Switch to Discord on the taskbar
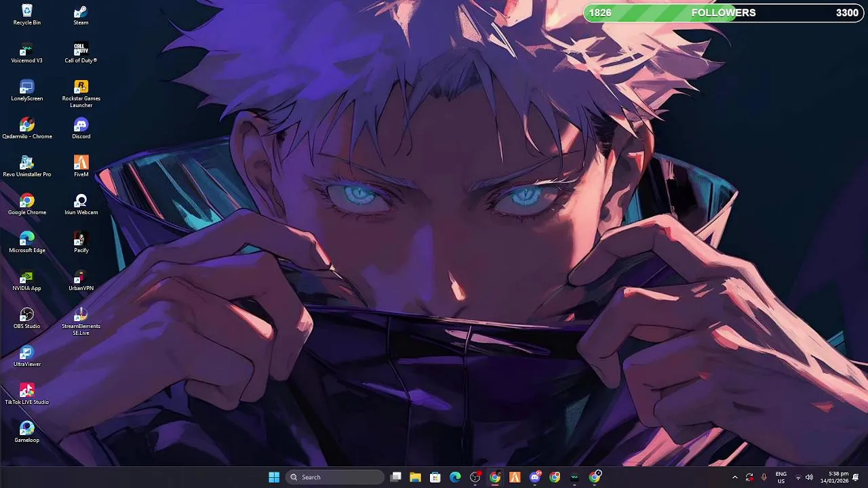Screen dimensions: 868x488 pyautogui.click(x=535, y=477)
